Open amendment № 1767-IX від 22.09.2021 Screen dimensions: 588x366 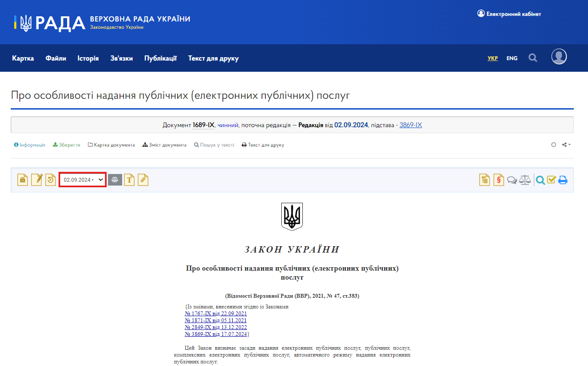(216, 314)
